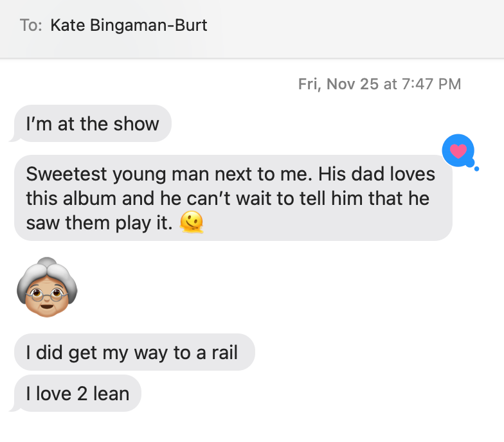
Task: Click the 7:47 PM time text
Action: pyautogui.click(x=431, y=84)
